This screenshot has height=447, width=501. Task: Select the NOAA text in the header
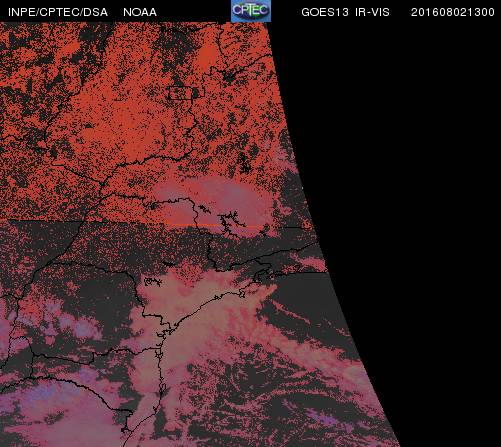pos(140,12)
